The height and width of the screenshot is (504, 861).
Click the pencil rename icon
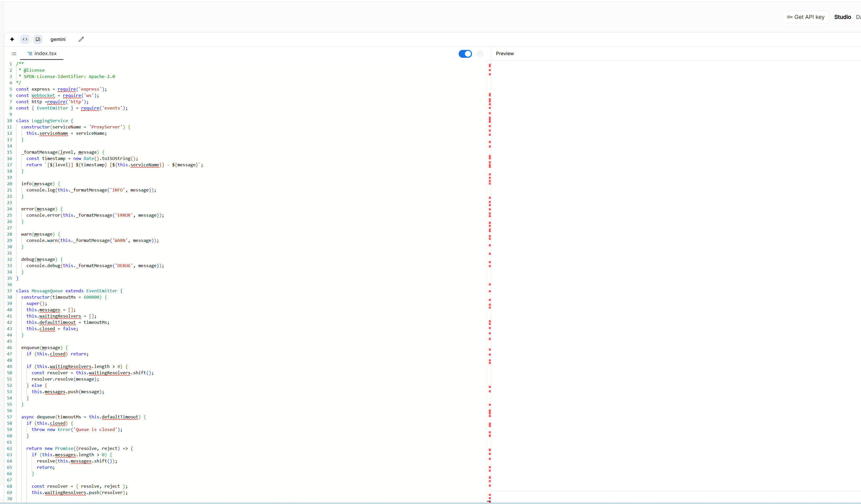coord(81,39)
